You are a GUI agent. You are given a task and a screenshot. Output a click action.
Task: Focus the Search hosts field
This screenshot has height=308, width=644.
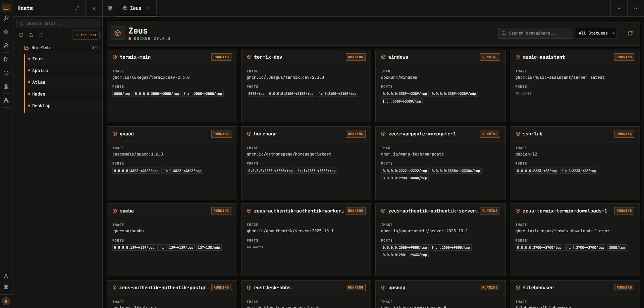tap(58, 23)
